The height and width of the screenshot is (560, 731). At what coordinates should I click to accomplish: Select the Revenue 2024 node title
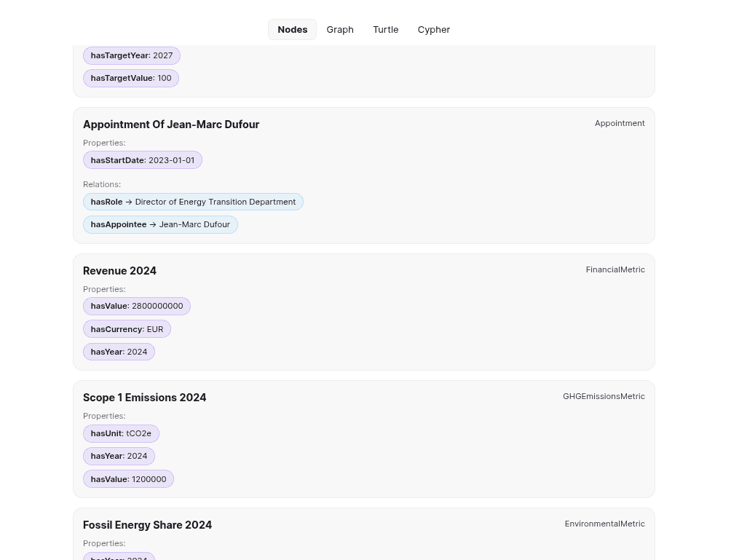point(119,270)
